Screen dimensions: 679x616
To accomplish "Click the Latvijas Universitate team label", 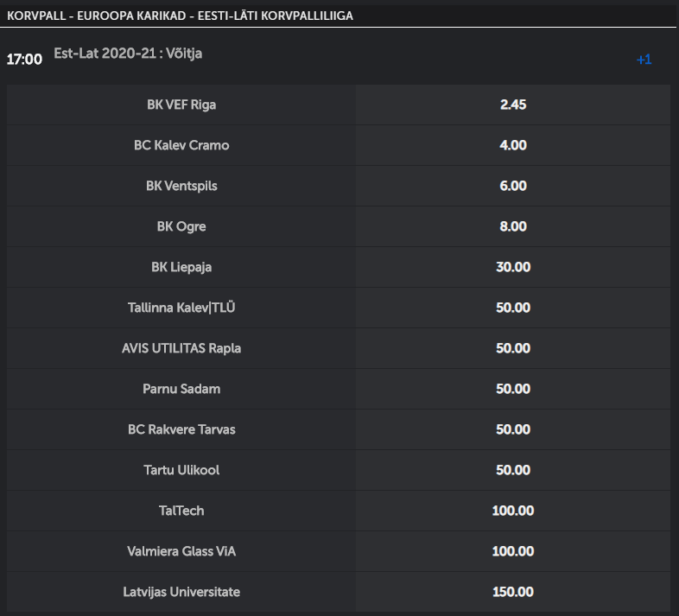I will click(x=181, y=592).
